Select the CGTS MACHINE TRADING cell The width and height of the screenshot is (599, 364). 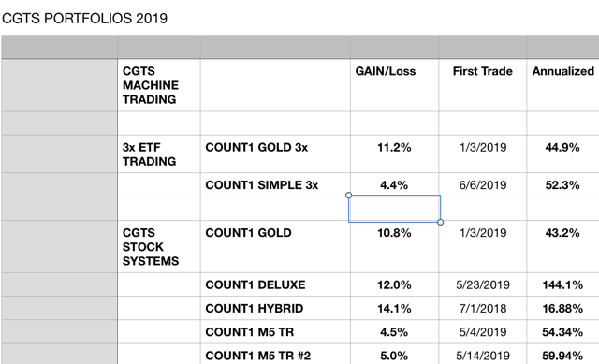click(x=159, y=85)
